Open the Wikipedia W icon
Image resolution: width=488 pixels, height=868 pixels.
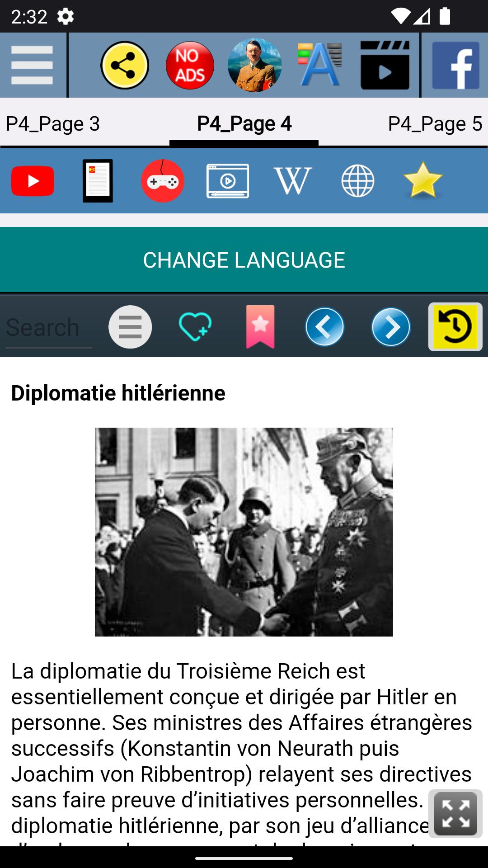[x=293, y=181]
